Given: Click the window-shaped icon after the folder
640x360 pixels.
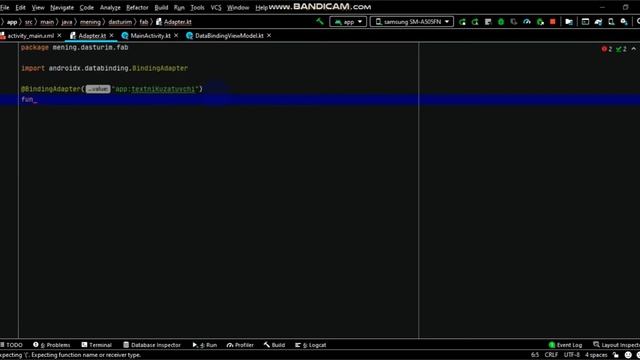Looking at the screenshot, I should [585, 22].
